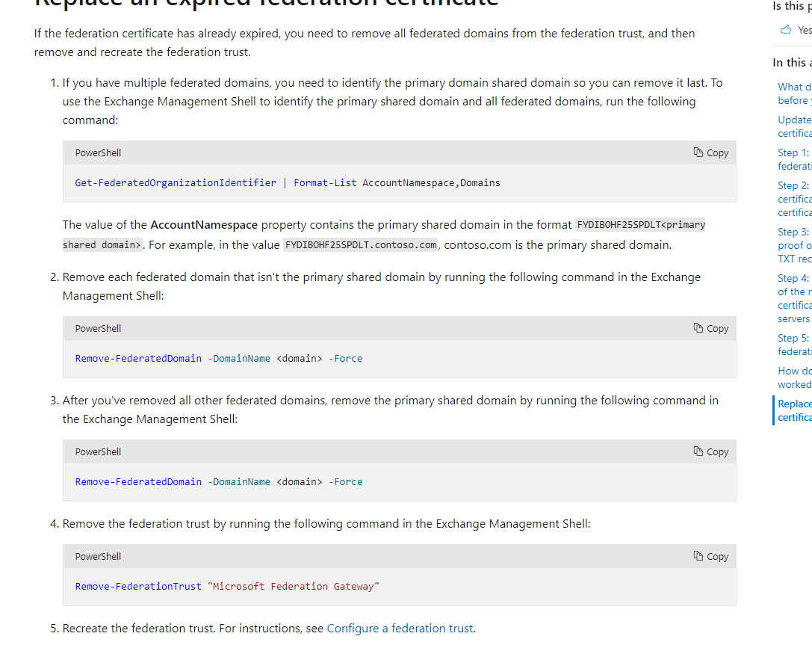Copy the Get-FederatedOrganizationIdentifier command
Screen dimensions: 812x651
(710, 152)
